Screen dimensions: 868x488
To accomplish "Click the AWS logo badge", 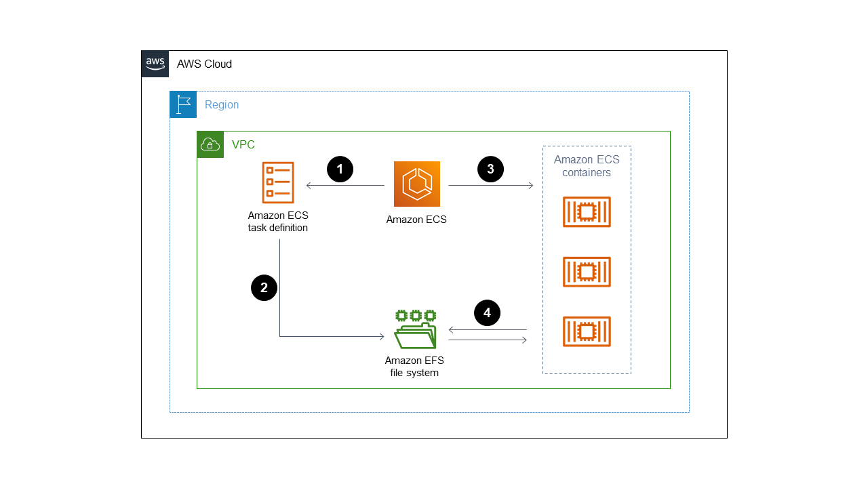I will point(155,63).
